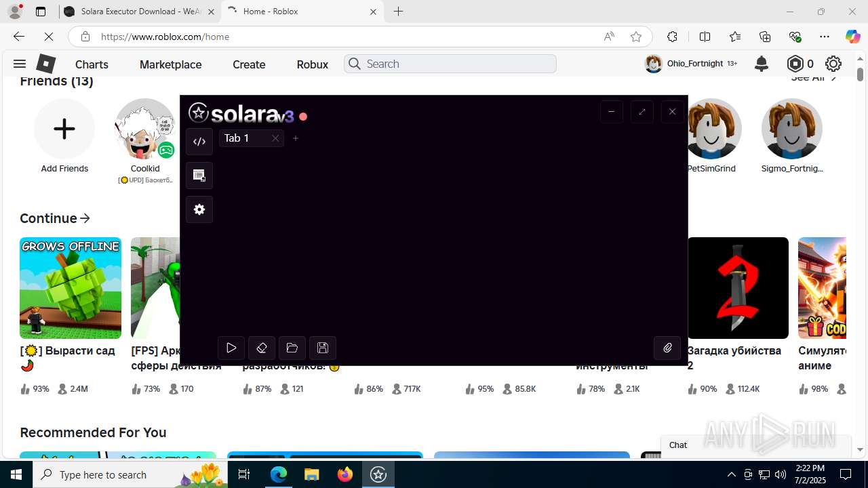The width and height of the screenshot is (868, 488).
Task: Attach Solara with the paperclip icon
Action: 667,348
